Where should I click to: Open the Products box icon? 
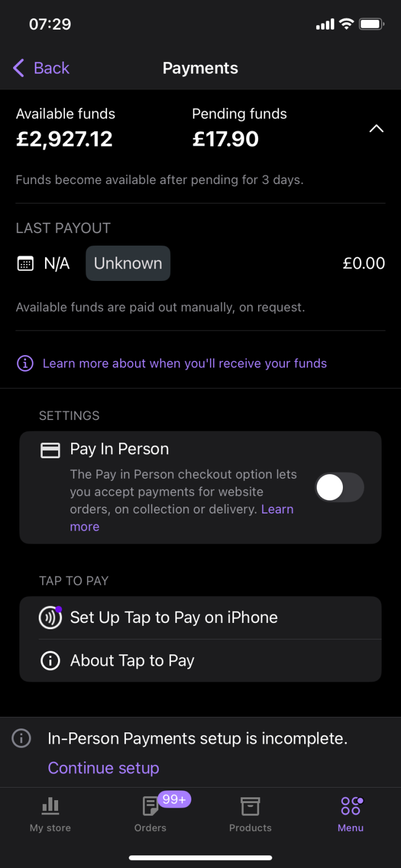(250, 806)
